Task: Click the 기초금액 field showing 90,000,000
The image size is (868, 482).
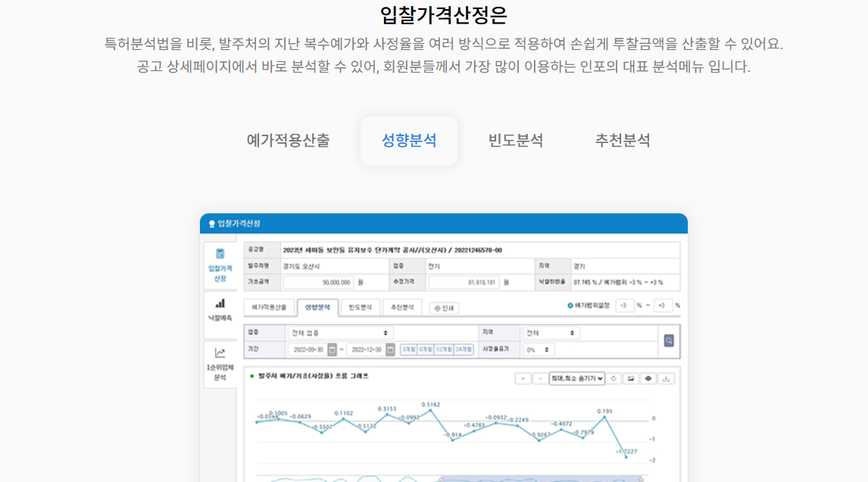Action: click(318, 282)
